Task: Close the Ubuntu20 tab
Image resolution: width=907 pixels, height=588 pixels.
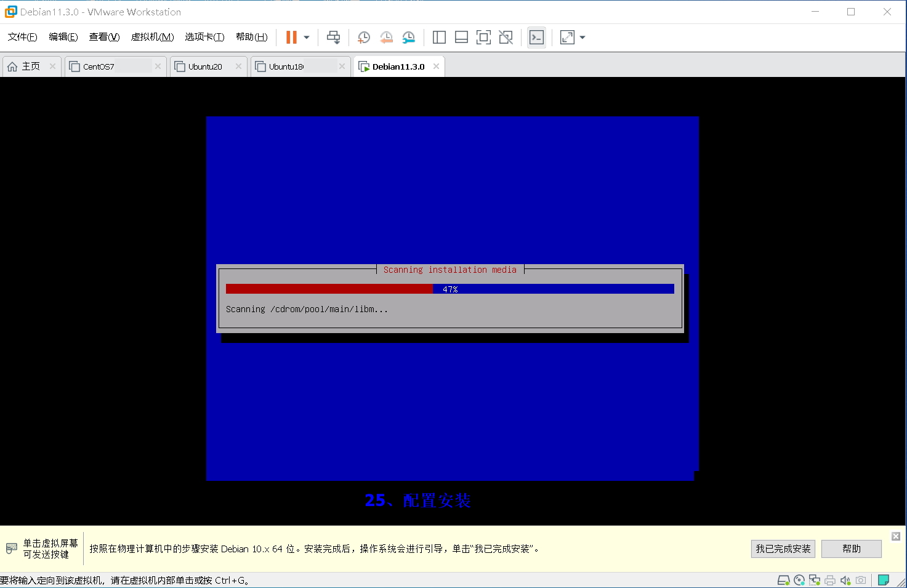Action: click(238, 66)
